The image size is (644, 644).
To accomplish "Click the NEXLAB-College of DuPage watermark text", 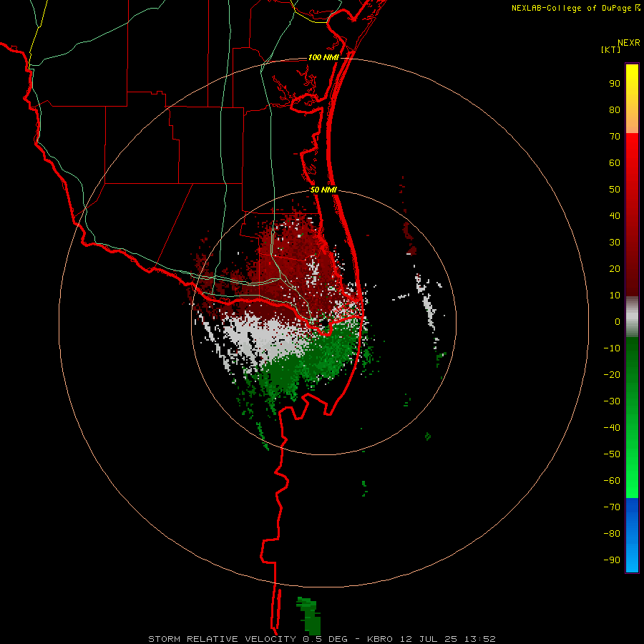I will coord(575,8).
